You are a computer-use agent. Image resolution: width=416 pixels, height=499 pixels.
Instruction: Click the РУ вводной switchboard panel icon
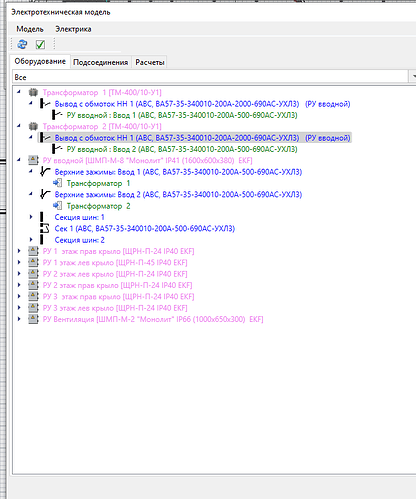[33, 160]
